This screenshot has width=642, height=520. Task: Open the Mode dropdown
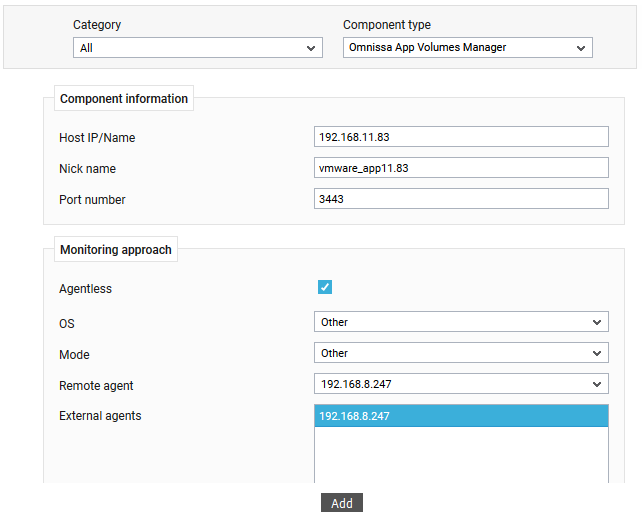(x=461, y=353)
